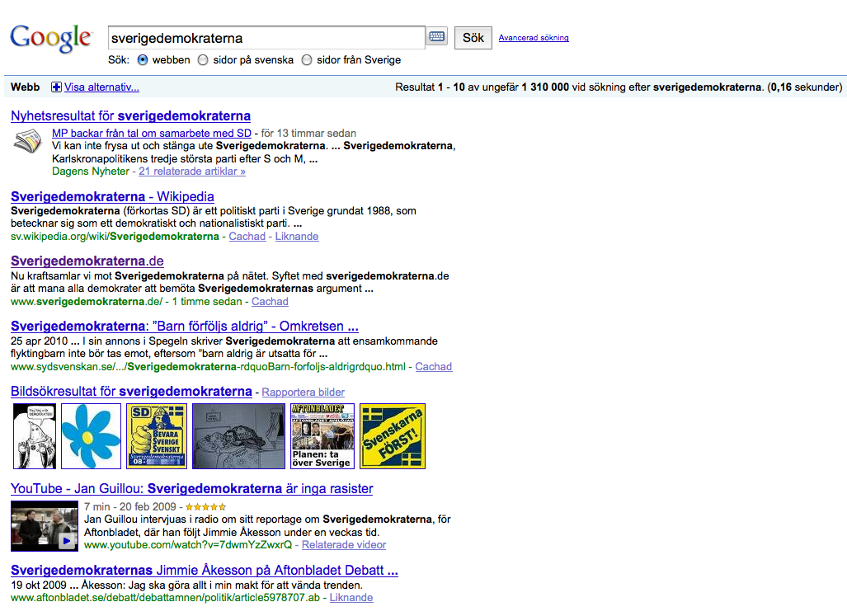Select sidor från Sverige radio option
Image resolution: width=847 pixels, height=616 pixels.
point(307,60)
